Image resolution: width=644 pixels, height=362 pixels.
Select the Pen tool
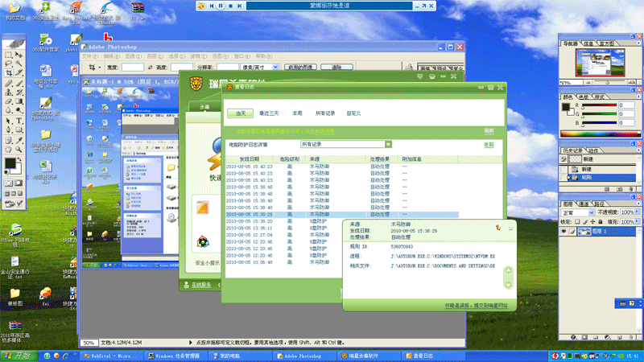[x=8, y=130]
